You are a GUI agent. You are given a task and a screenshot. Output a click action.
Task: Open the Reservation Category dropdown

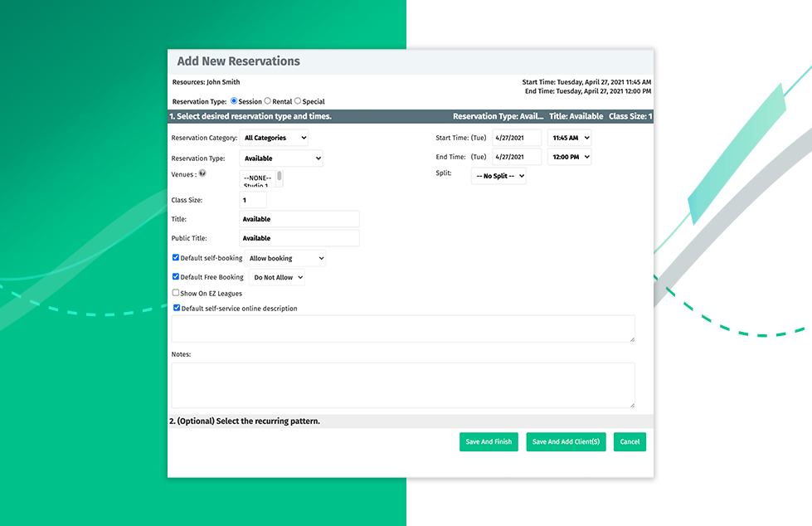tap(275, 138)
